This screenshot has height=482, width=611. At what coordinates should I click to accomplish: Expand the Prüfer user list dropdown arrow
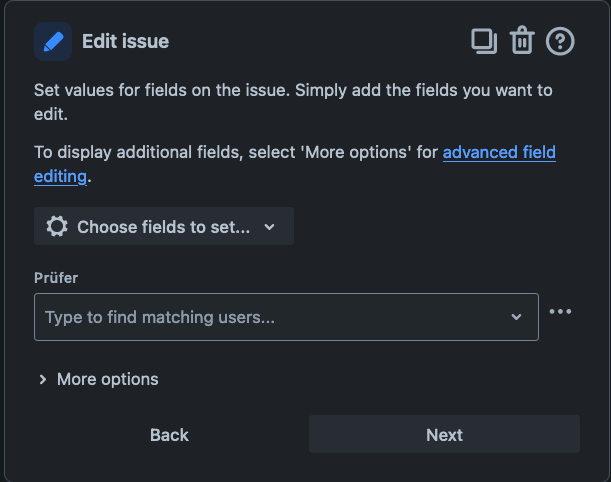point(516,317)
